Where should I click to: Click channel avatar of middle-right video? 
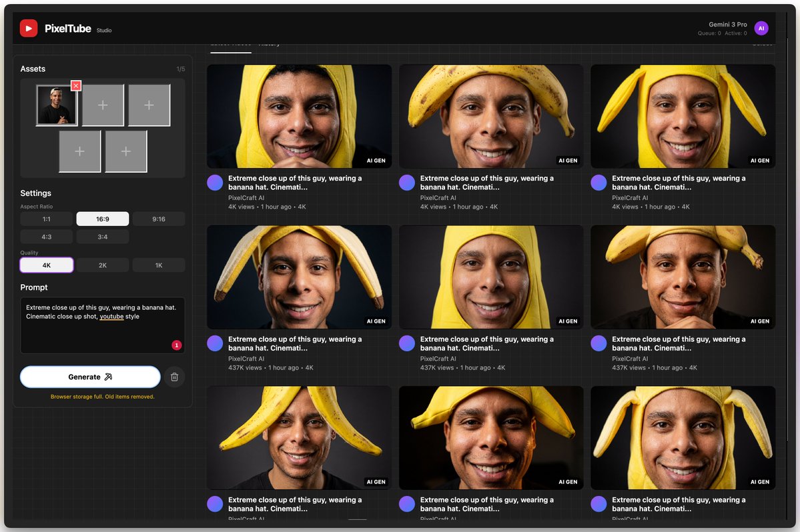pos(598,343)
